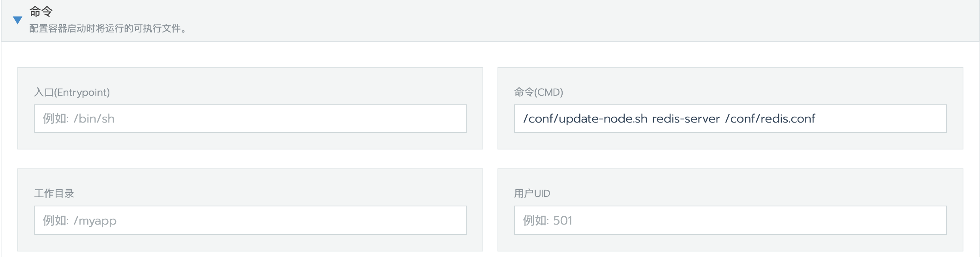Click the 用户UID label
The image size is (980, 257).
pos(532,193)
